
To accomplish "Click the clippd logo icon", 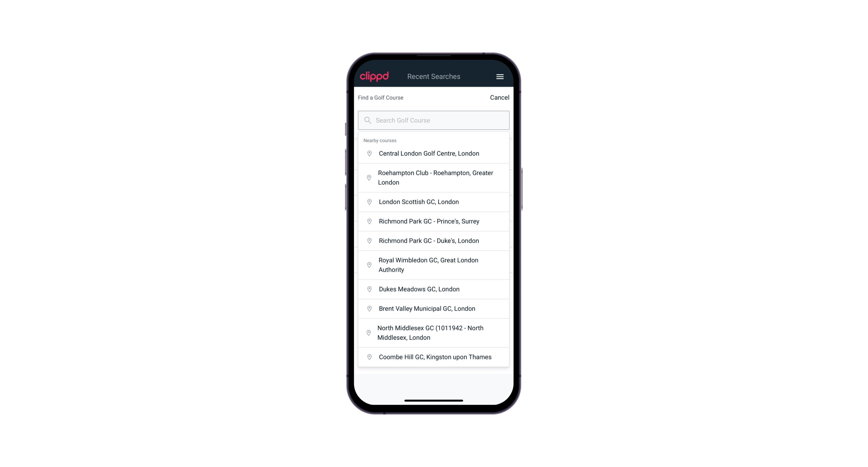I will [374, 76].
